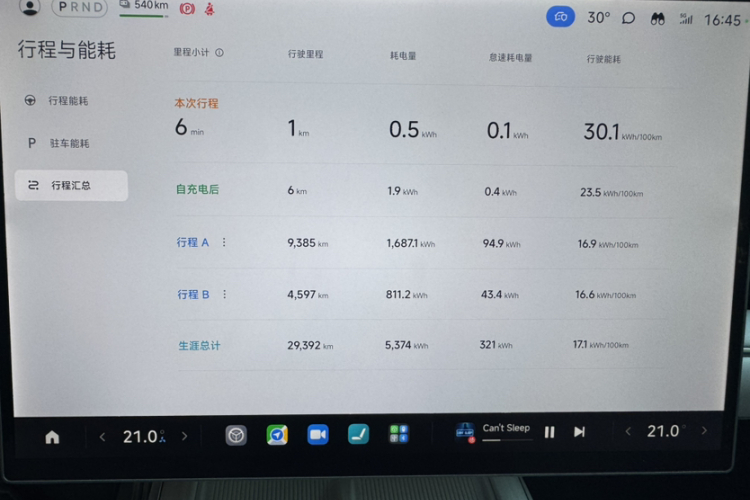Screen dimensions: 750x500
Task: Tap the red parking brake indicator
Action: point(187,9)
